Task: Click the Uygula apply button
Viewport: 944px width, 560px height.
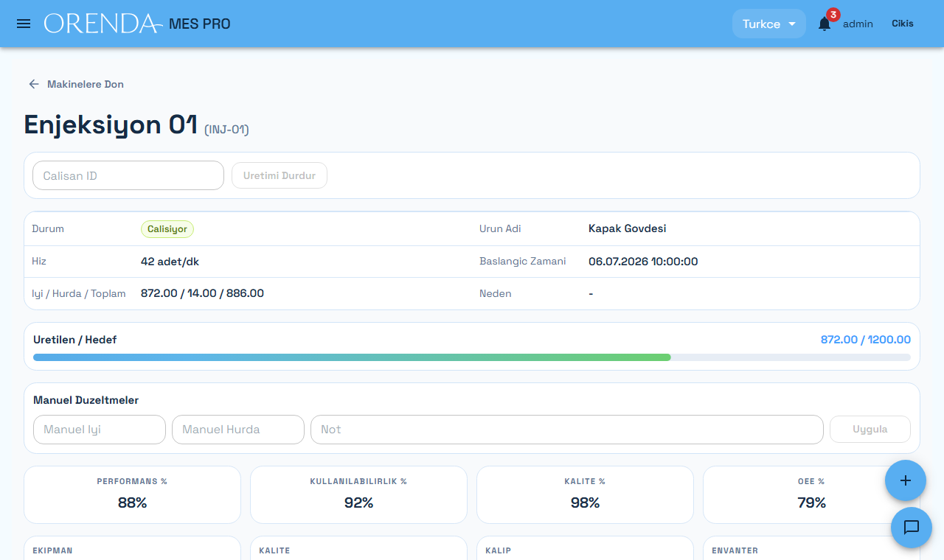Action: (870, 430)
